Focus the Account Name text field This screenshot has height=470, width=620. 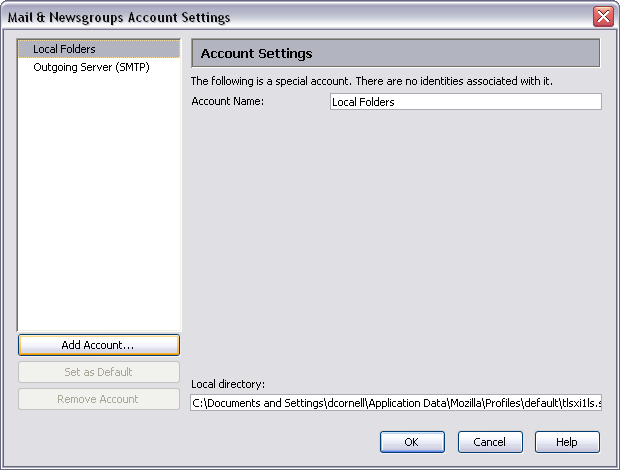(x=465, y=102)
